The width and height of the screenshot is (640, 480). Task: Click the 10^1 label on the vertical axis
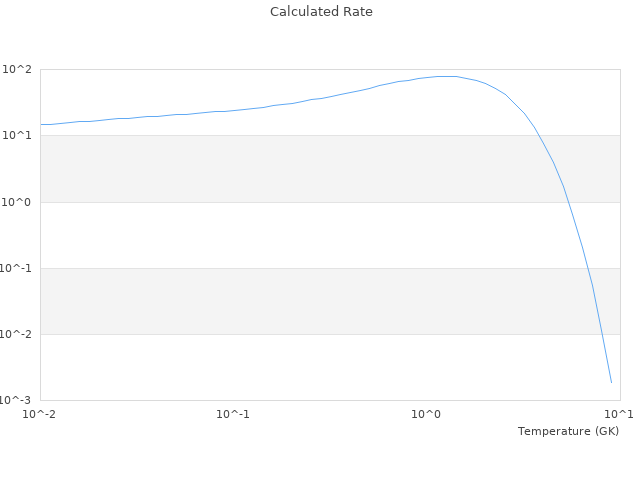coord(17,135)
